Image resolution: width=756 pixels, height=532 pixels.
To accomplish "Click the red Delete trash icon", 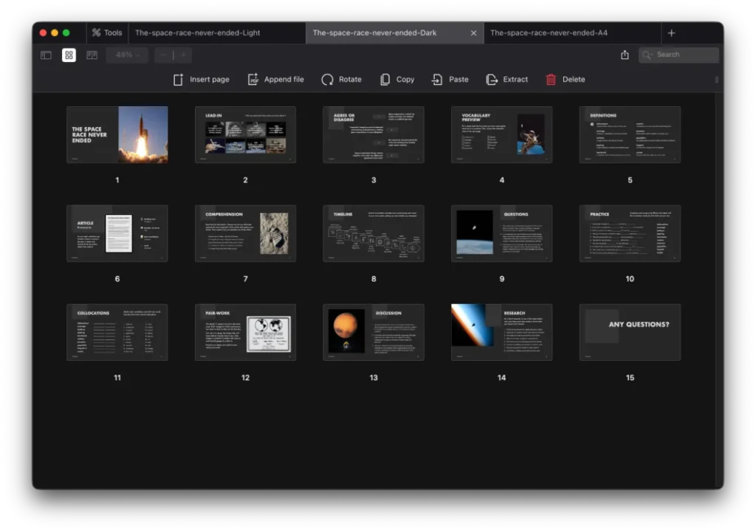I will coord(550,79).
